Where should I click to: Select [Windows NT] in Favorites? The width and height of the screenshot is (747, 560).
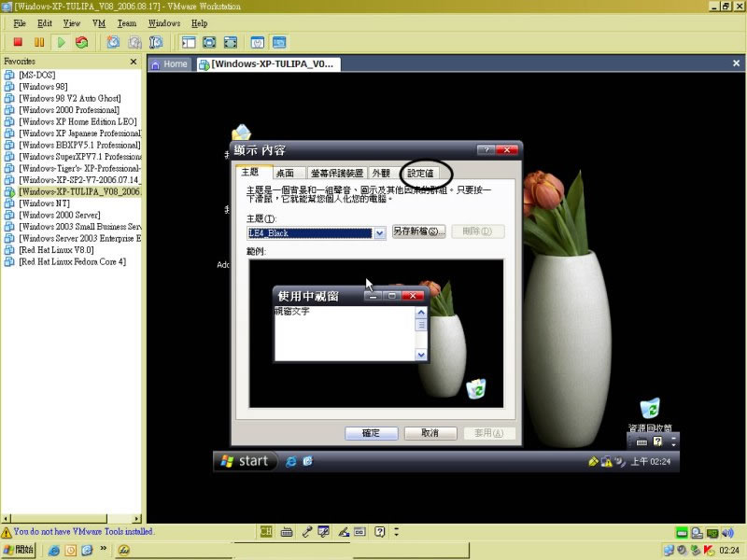click(44, 203)
